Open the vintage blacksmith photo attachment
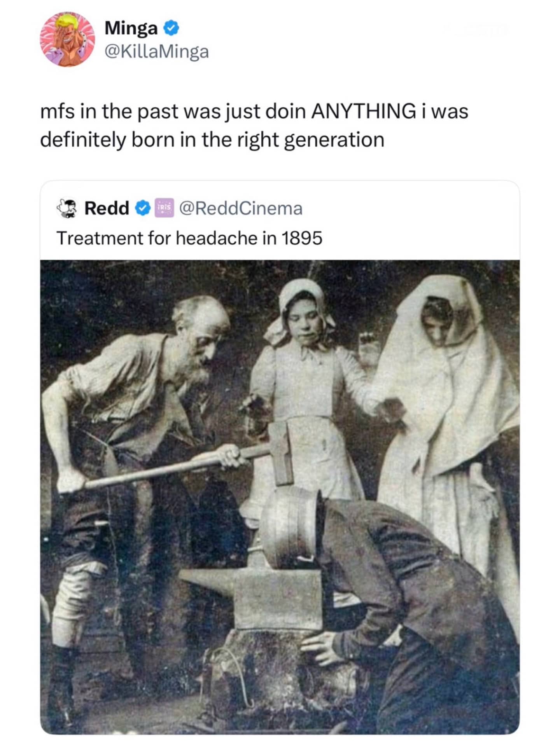The height and width of the screenshot is (744, 560). tap(280, 497)
